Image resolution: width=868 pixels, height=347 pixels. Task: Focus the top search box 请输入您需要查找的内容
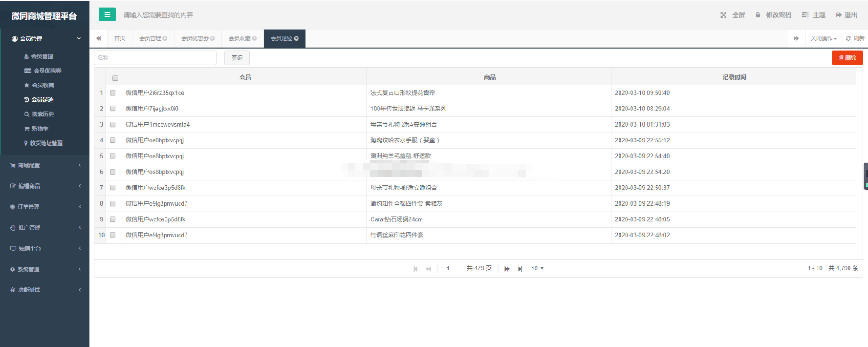[x=162, y=15]
